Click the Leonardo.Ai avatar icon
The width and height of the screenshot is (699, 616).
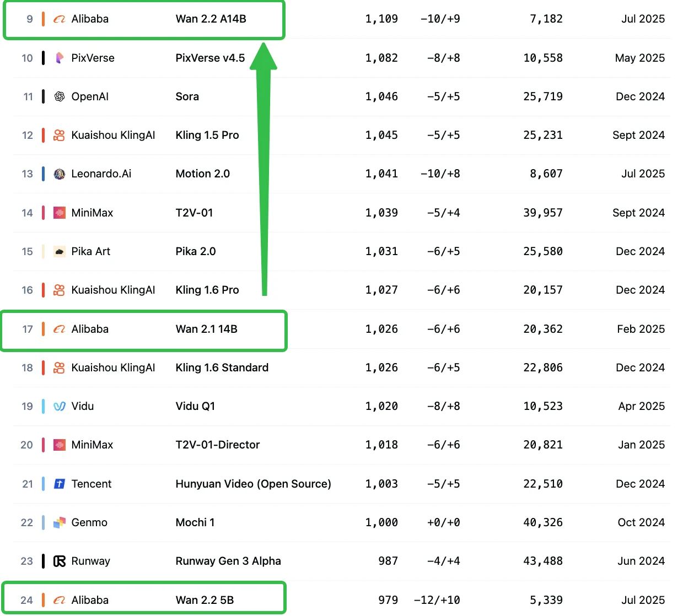click(60, 174)
